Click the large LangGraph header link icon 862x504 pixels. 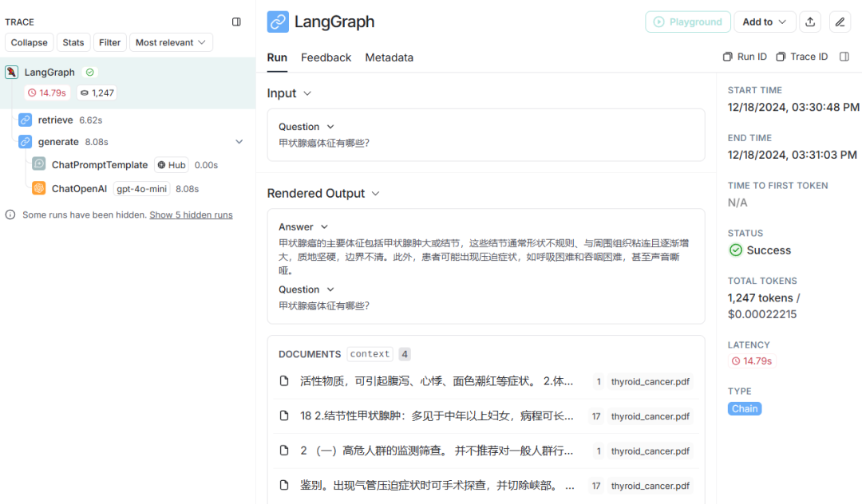coord(278,22)
